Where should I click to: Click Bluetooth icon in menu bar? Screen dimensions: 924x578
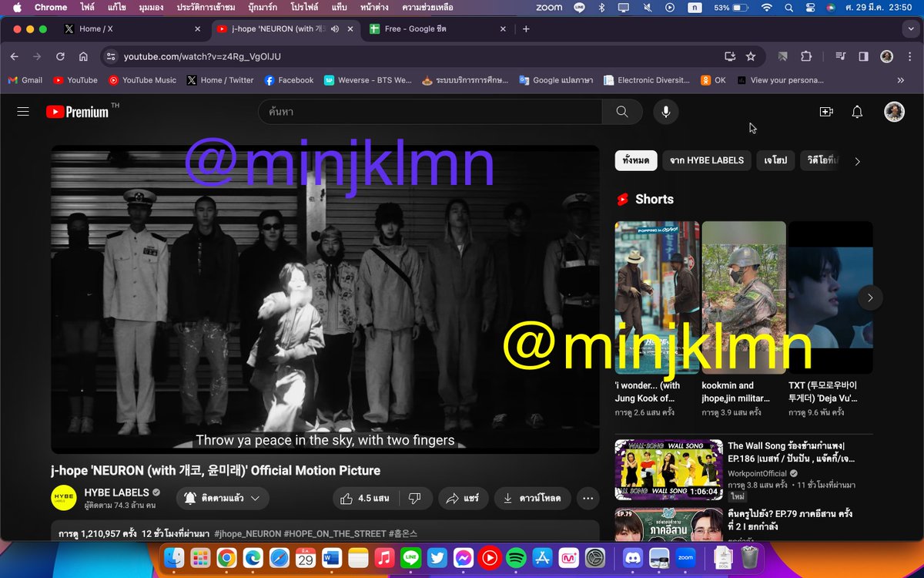(601, 7)
